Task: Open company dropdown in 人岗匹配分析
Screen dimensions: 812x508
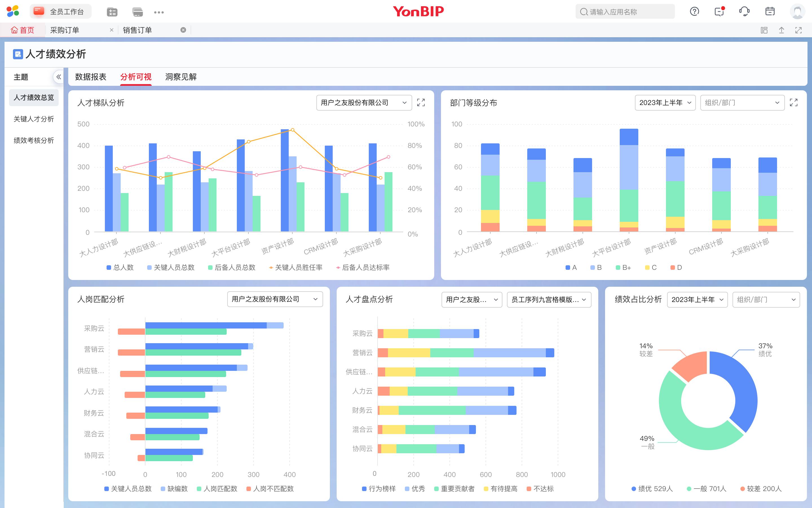Action: point(275,299)
